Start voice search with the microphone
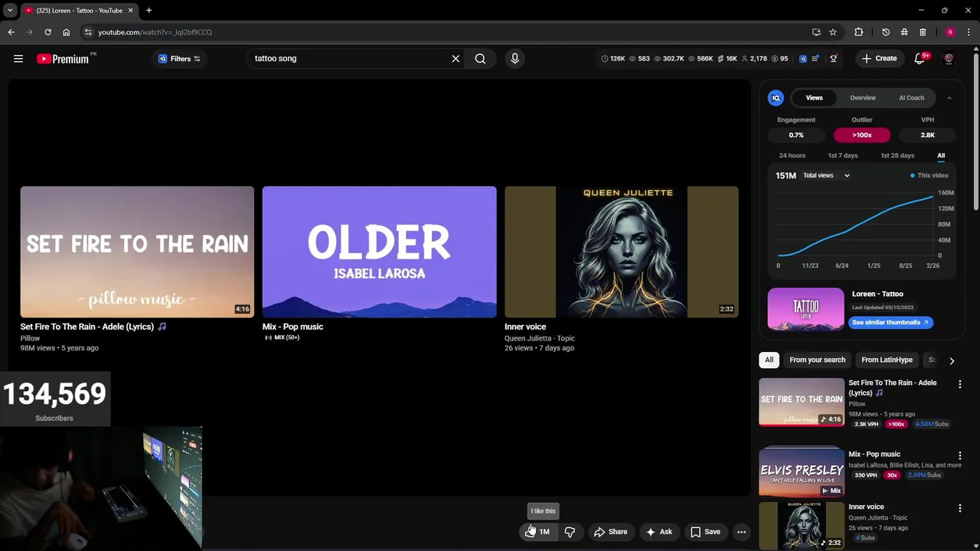 coord(514,58)
